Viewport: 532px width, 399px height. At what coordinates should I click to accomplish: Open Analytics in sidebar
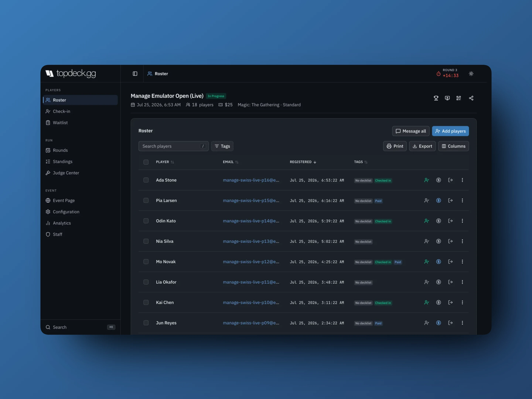tap(80, 223)
